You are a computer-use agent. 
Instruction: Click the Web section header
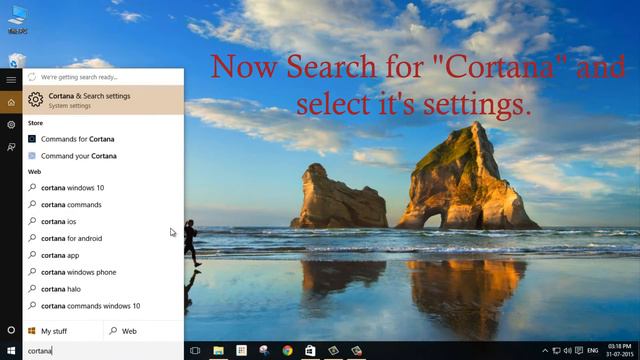pos(34,172)
